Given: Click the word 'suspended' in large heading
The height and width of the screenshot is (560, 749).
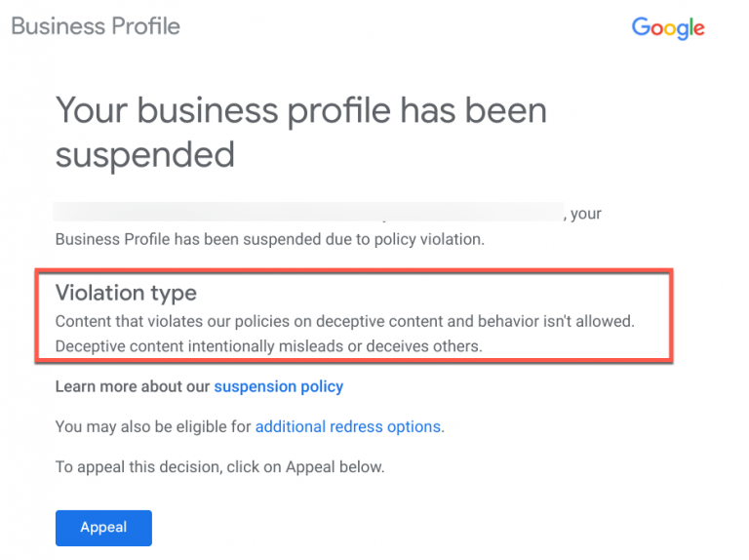Looking at the screenshot, I should [144, 154].
